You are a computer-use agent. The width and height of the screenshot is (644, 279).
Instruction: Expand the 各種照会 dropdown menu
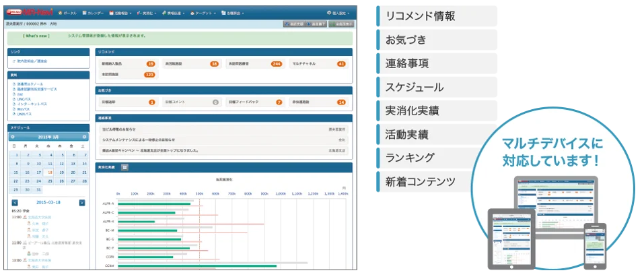click(x=232, y=13)
